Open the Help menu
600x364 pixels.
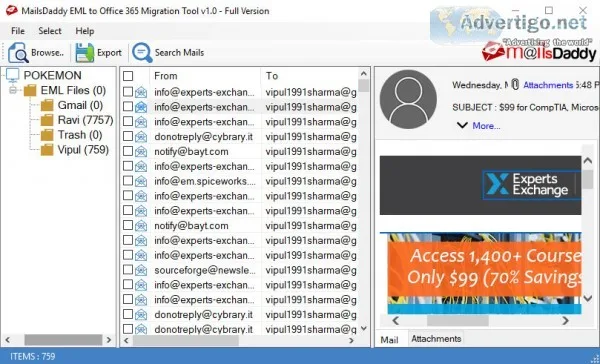(x=85, y=31)
